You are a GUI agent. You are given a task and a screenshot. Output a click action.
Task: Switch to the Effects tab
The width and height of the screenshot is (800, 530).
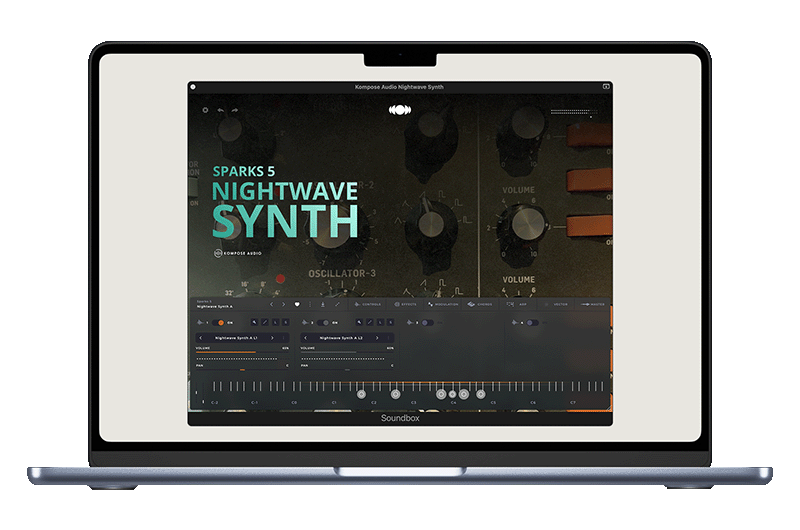[406, 304]
